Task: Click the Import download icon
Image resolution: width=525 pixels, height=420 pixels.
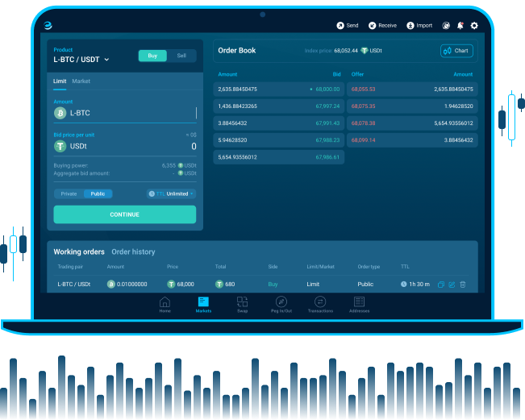Action: tap(410, 26)
